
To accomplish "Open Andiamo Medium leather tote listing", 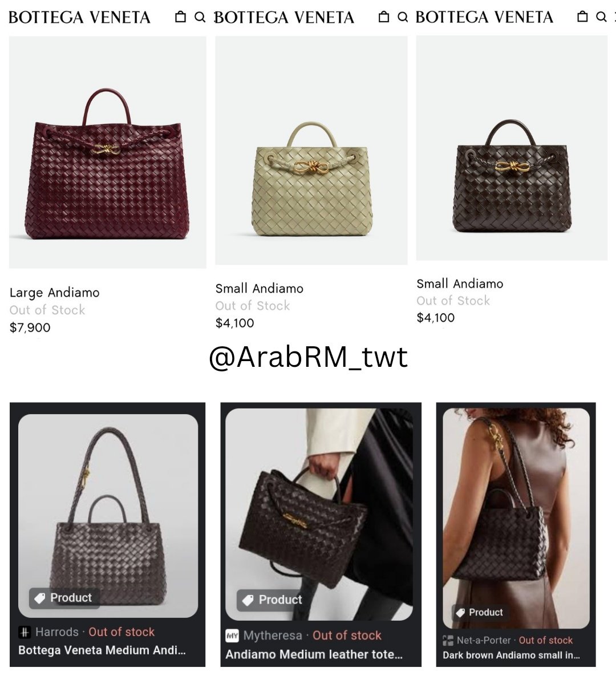I will (x=314, y=654).
